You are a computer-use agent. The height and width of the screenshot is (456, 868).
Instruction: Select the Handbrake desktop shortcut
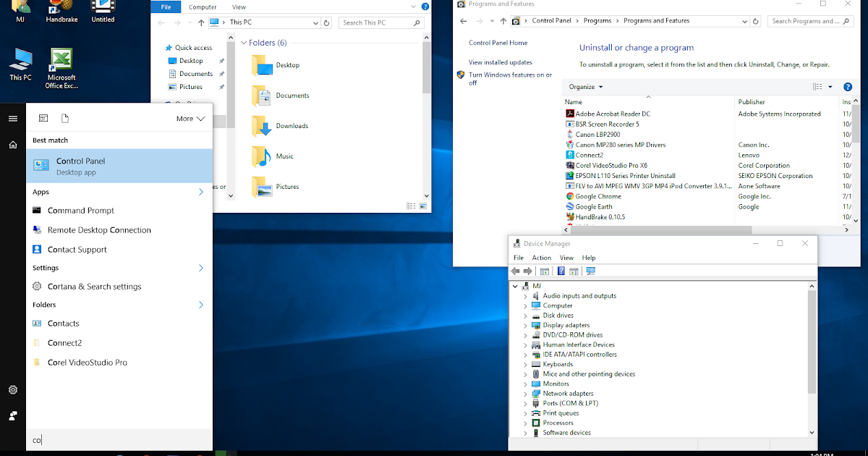coord(61,12)
